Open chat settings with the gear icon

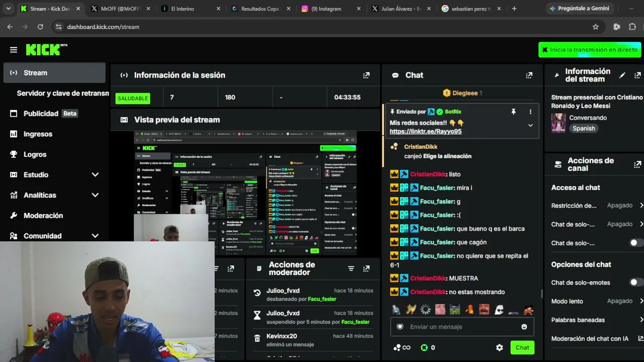tap(500, 347)
